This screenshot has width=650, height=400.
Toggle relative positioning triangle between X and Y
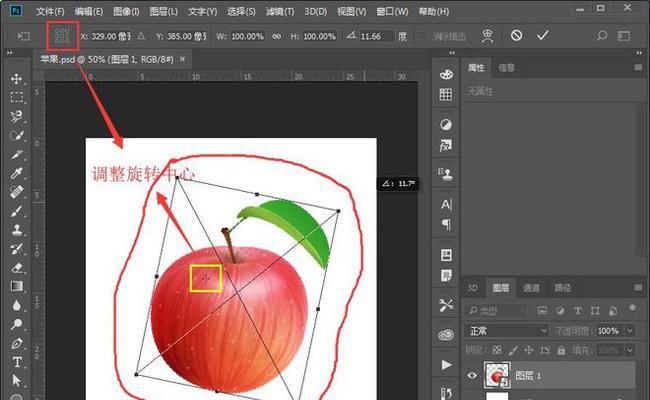coord(141,36)
